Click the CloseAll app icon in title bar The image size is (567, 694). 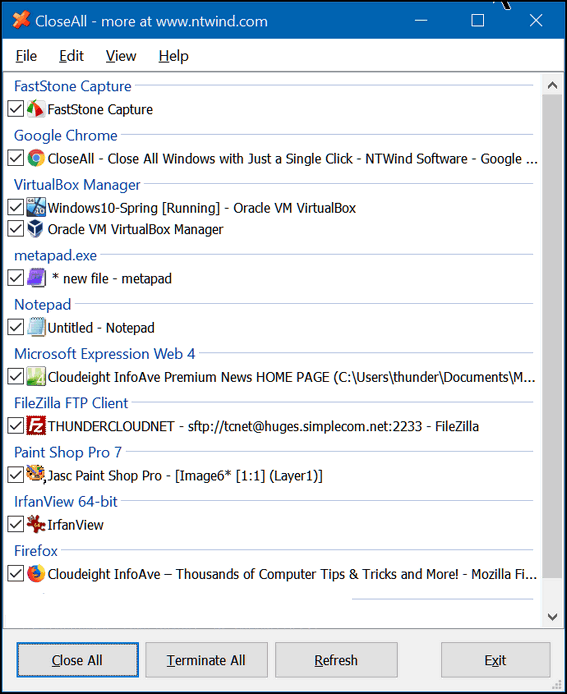pyautogui.click(x=21, y=20)
